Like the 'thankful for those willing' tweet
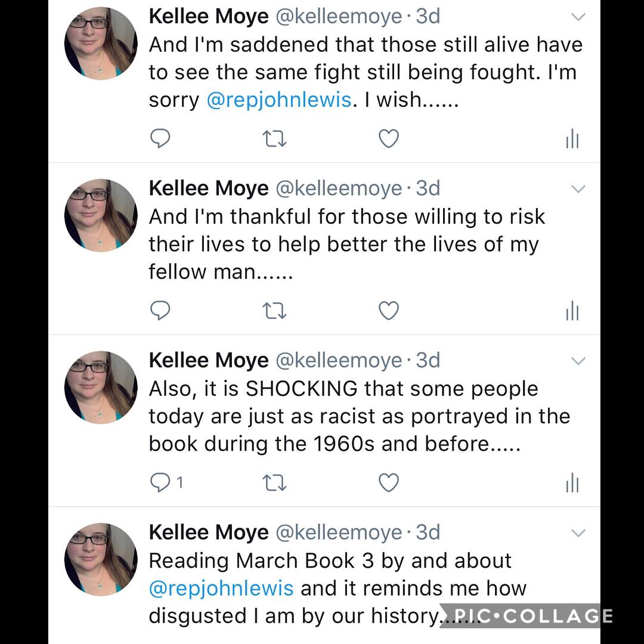The height and width of the screenshot is (644, 644). [389, 311]
